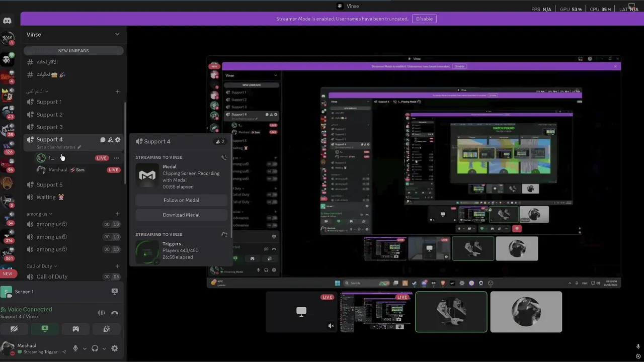Click Follow on Medal button
Screen dimensions: 644x362
(x=181, y=200)
